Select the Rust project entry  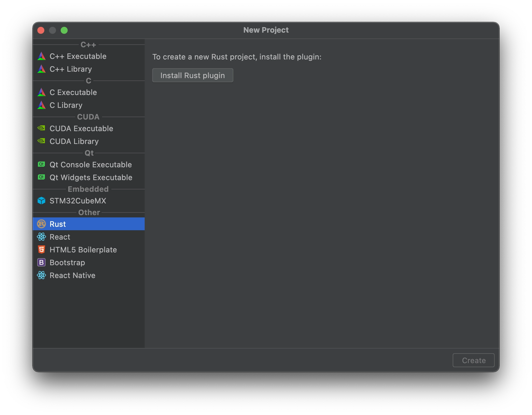tap(89, 224)
